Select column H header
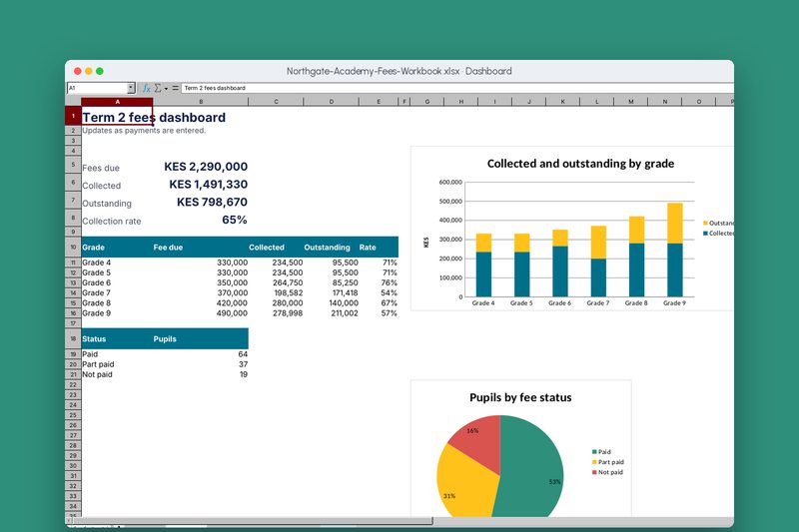Image resolution: width=799 pixels, height=532 pixels. 461,102
